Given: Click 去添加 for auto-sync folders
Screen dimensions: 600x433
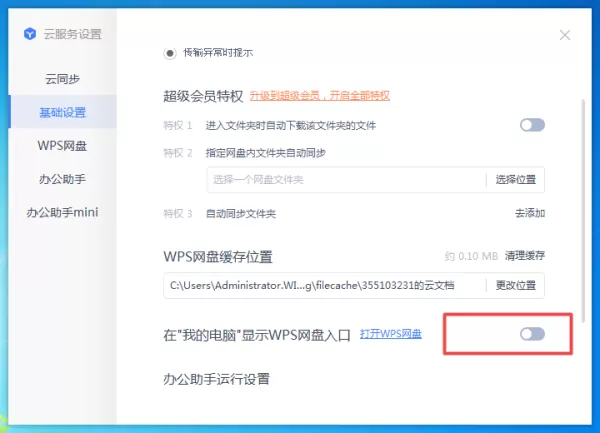Looking at the screenshot, I should pyautogui.click(x=530, y=213).
